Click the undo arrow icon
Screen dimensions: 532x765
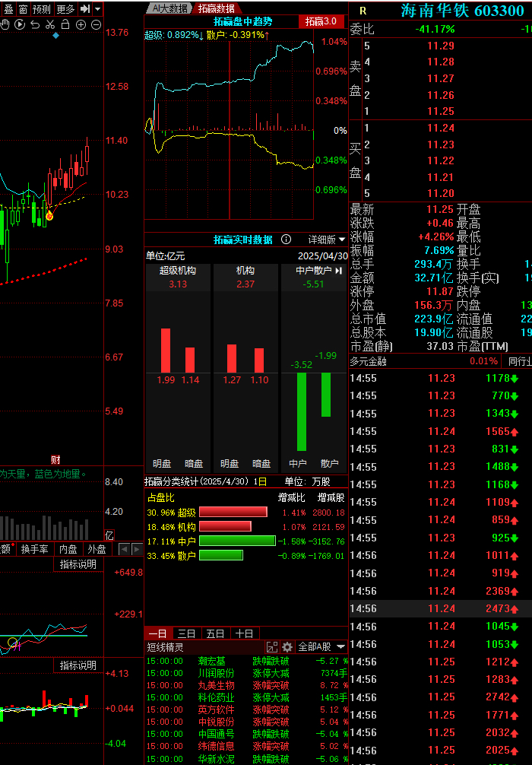pos(35,24)
